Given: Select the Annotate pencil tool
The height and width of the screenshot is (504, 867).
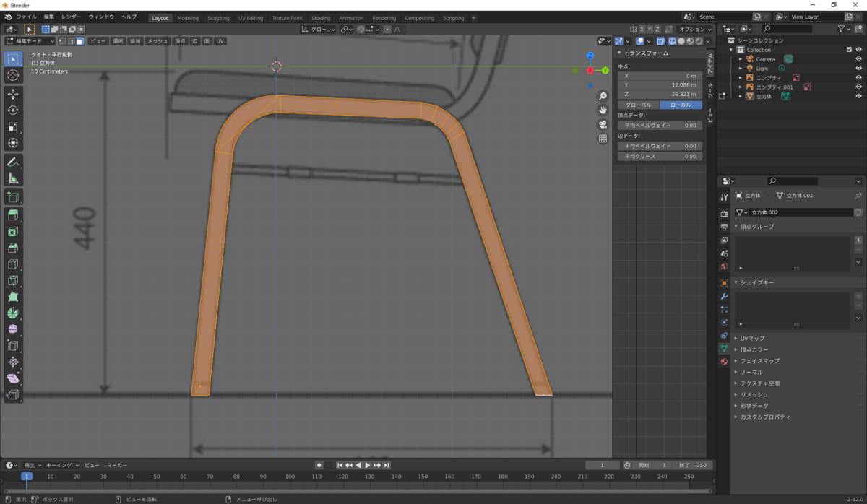Looking at the screenshot, I should pos(13,162).
